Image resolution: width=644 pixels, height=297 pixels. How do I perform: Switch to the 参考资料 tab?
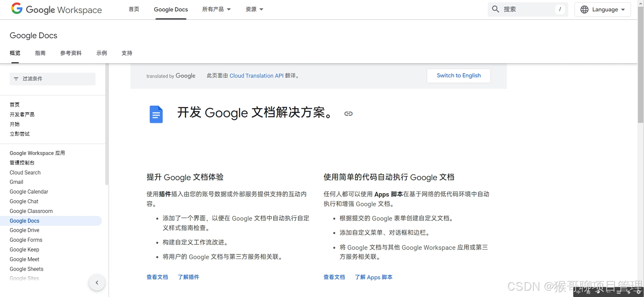point(71,53)
